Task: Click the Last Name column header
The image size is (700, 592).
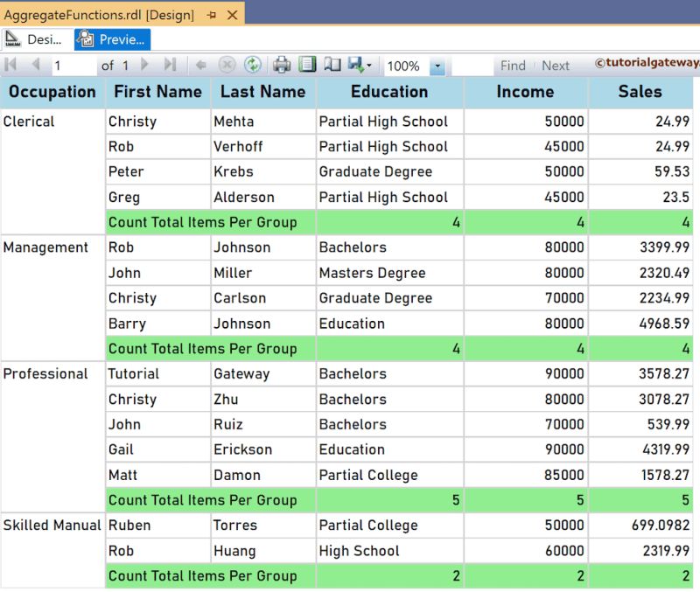Action: tap(263, 92)
